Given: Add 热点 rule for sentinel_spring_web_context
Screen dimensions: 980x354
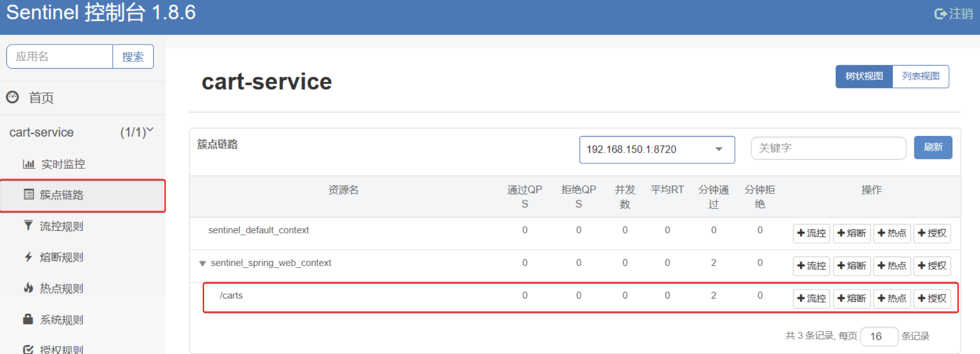Looking at the screenshot, I should (892, 266).
